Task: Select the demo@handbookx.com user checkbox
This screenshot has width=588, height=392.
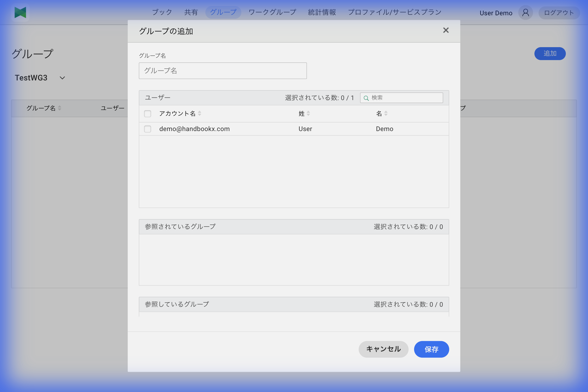Action: 147,129
